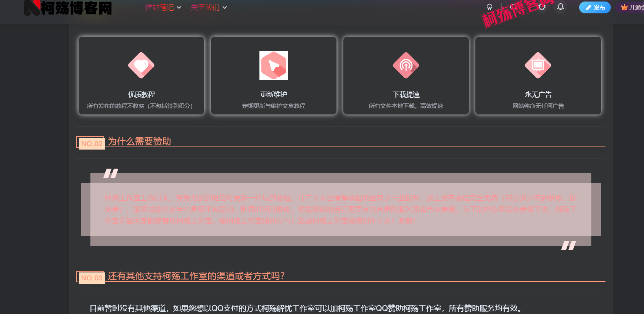Screen dimensions: 644x314
Task: Click text 网站纯净无任何广告
Action: pyautogui.click(x=538, y=106)
